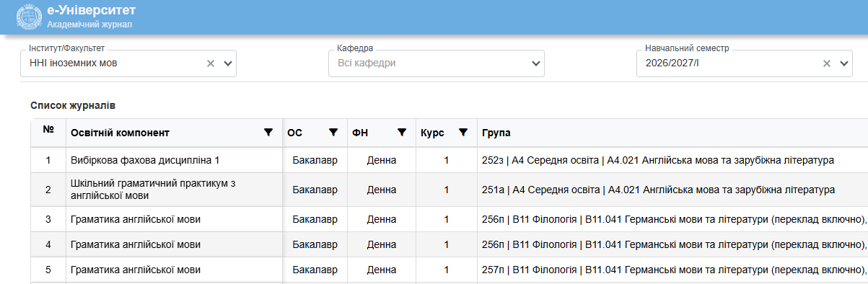Expand the Навчальний семестр dropdown arrow
Image resolution: width=868 pixels, height=284 pixels.
pos(845,63)
